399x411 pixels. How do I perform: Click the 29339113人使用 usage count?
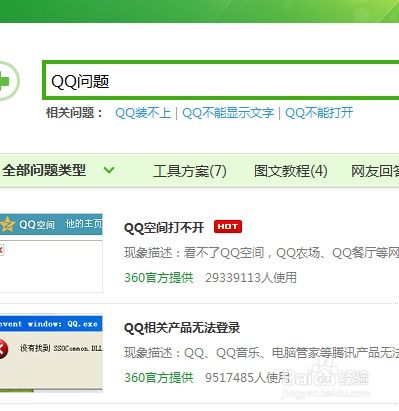click(251, 278)
